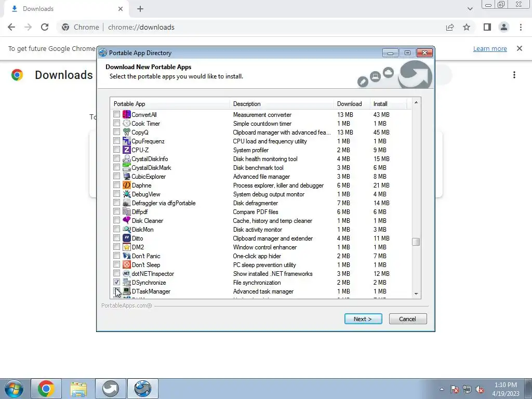Click the CopyQ scissors icon
This screenshot has height=399, width=532.
[x=127, y=132]
